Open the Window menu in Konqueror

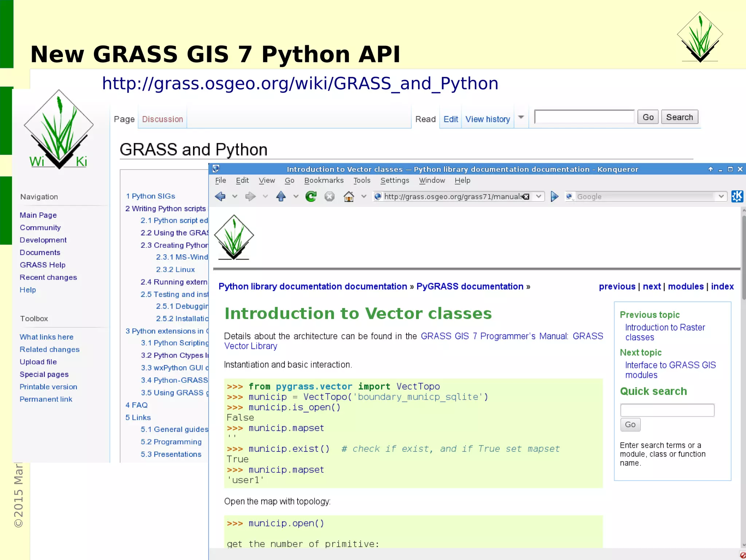[x=432, y=180]
